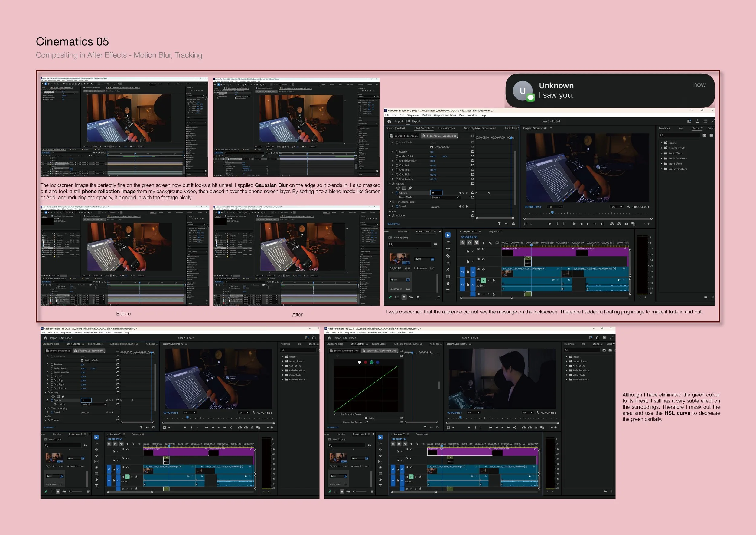
Task: Click Export in top-right Premiere window header
Action: tap(416, 121)
